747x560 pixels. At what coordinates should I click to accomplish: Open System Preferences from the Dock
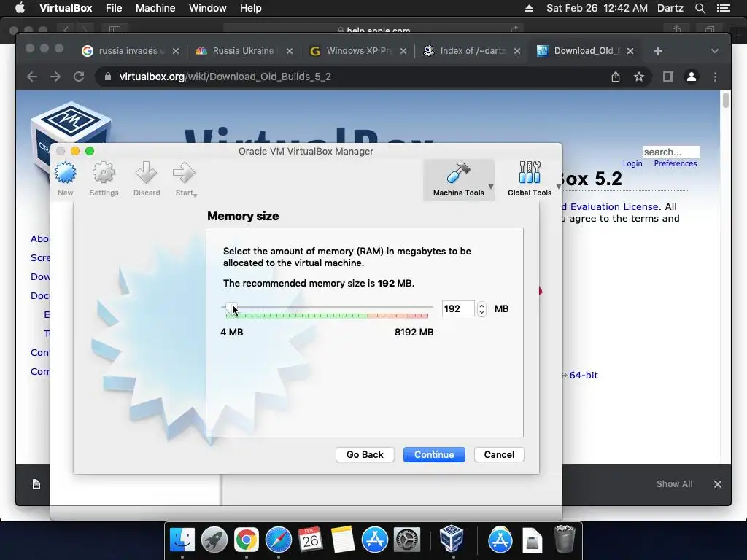tap(406, 540)
